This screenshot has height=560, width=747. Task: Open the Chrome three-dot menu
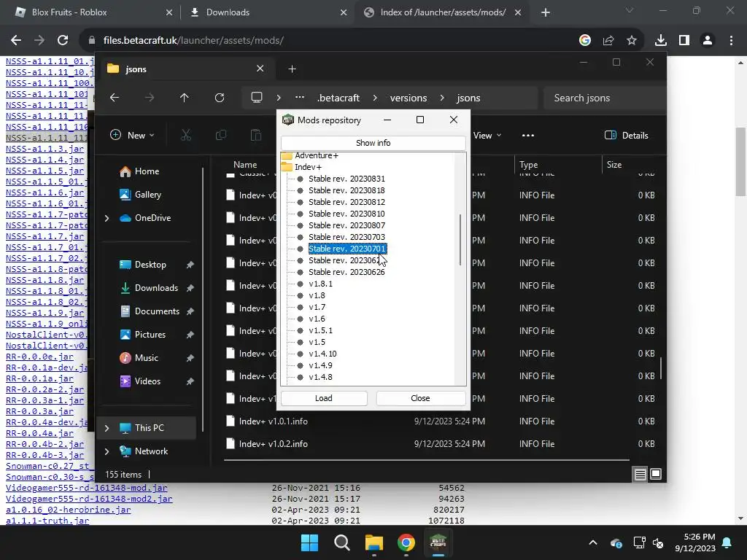pyautogui.click(x=731, y=41)
